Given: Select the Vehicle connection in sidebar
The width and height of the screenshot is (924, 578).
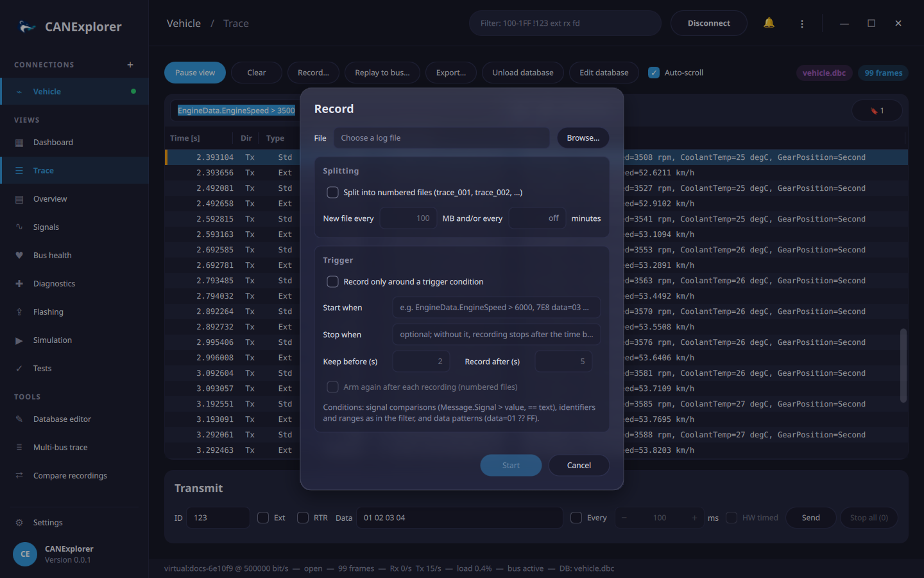Looking at the screenshot, I should click(74, 91).
